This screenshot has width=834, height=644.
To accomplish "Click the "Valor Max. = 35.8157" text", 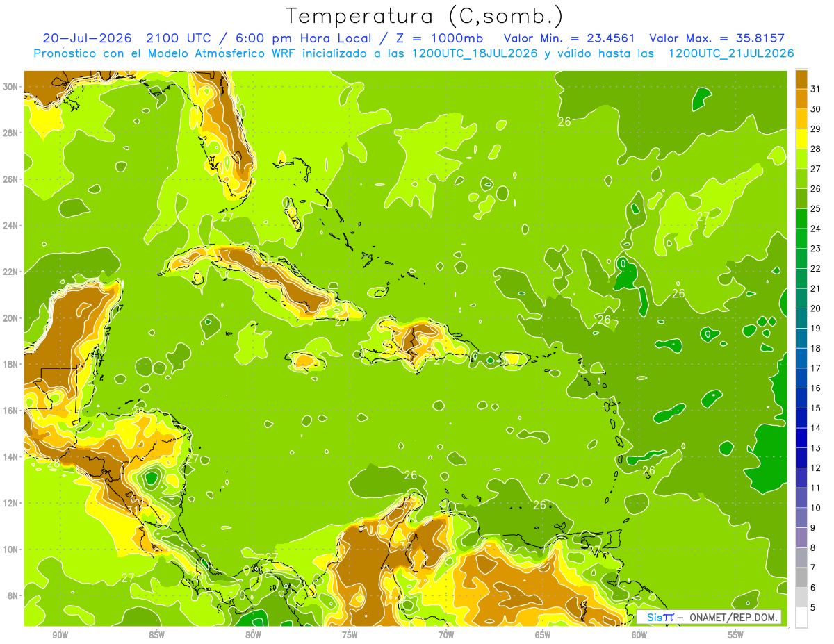I will pos(717,38).
